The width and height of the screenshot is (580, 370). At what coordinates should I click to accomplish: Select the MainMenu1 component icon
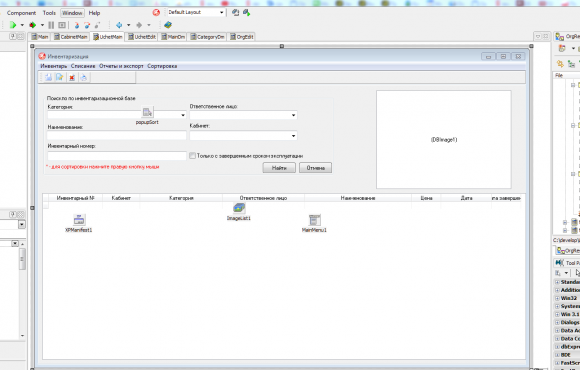point(314,220)
